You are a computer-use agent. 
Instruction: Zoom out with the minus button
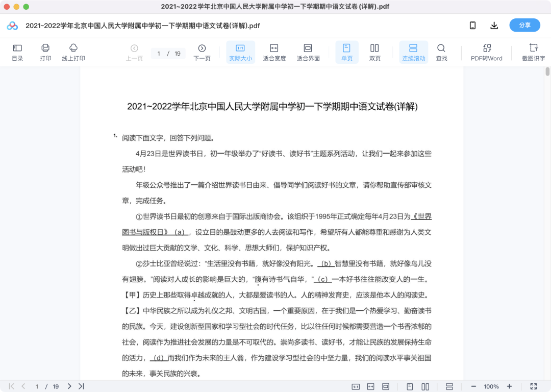click(473, 386)
